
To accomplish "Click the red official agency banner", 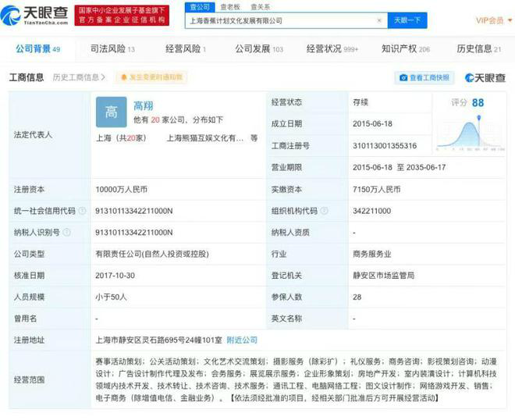I will tap(122, 15).
